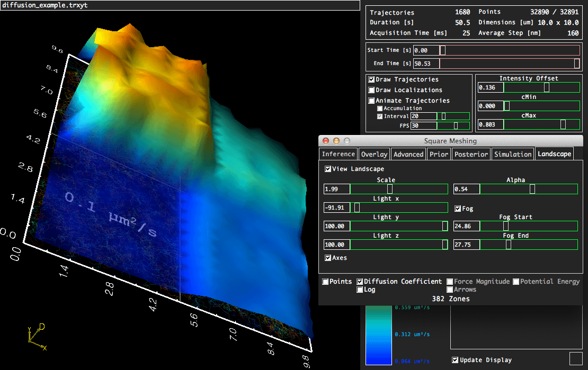Viewport: 588px width, 370px height.
Task: Uncheck the Draw Trajectories checkbox
Action: click(x=372, y=79)
